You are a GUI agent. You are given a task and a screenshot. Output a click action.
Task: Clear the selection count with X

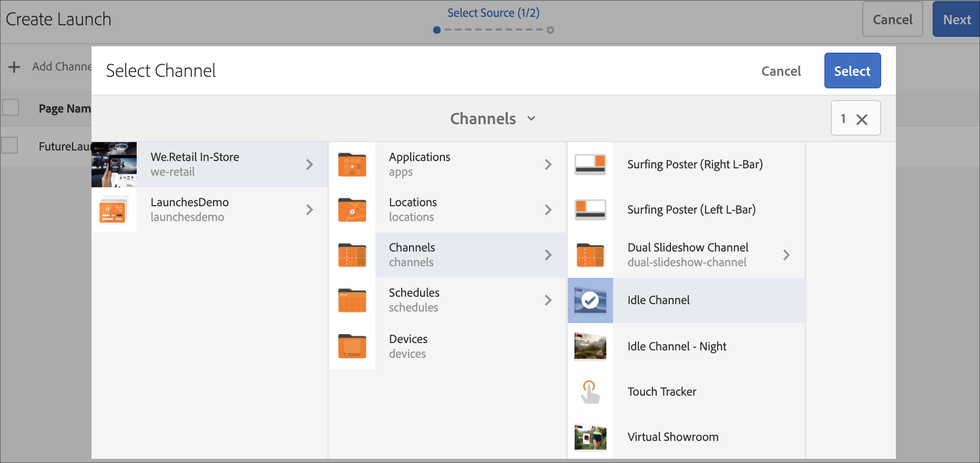tap(862, 119)
